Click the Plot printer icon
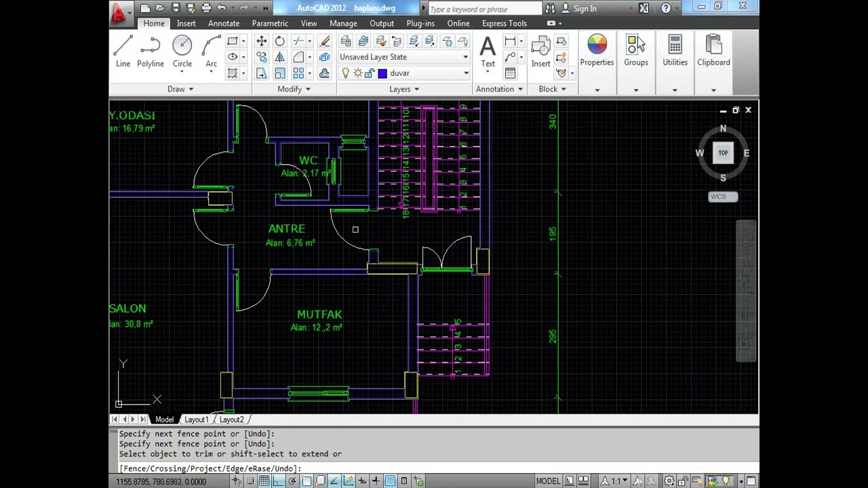This screenshot has height=488, width=868. coord(206,8)
